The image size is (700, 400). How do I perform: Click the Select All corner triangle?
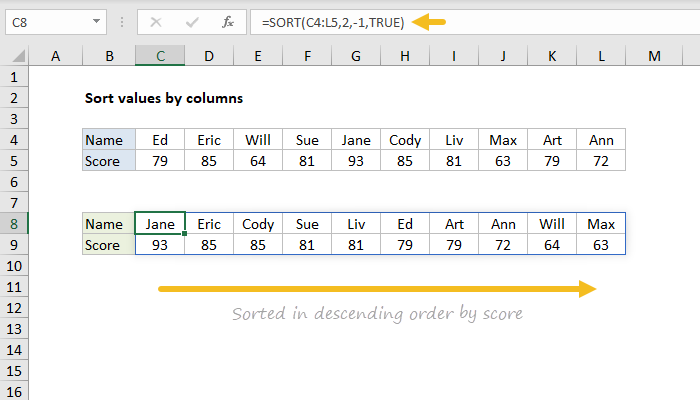(x=18, y=56)
